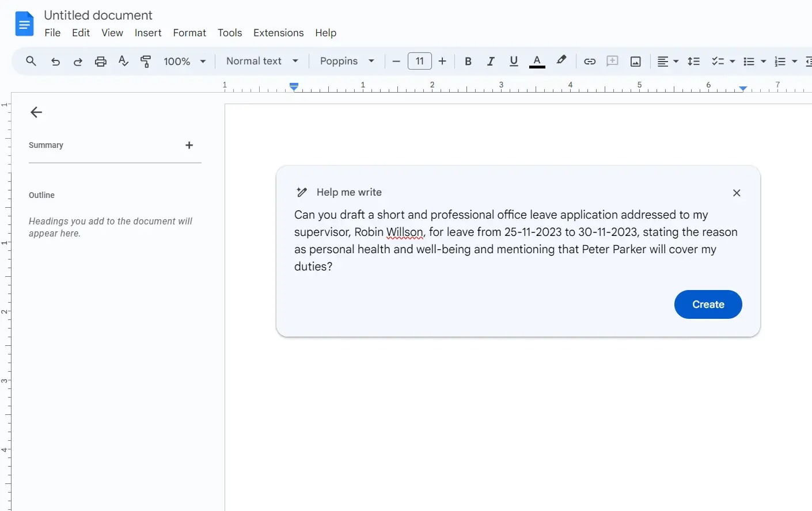812x511 pixels.
Task: Open the highlight color picker
Action: (x=561, y=61)
